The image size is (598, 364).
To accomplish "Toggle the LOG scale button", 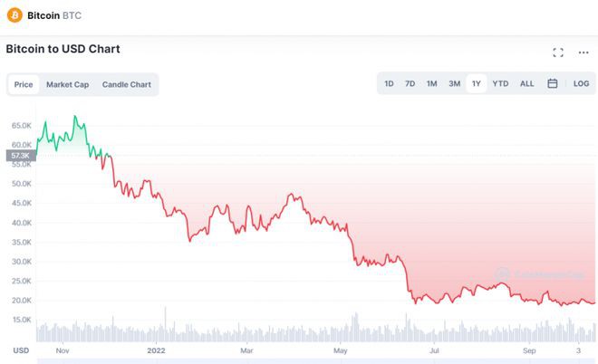I will pyautogui.click(x=581, y=84).
